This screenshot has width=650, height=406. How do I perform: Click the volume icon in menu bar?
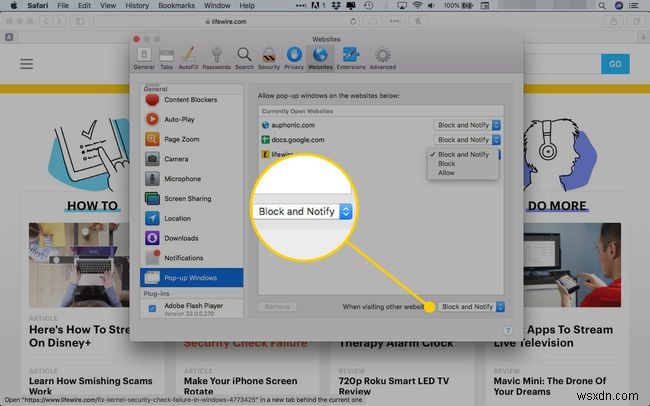coord(431,6)
